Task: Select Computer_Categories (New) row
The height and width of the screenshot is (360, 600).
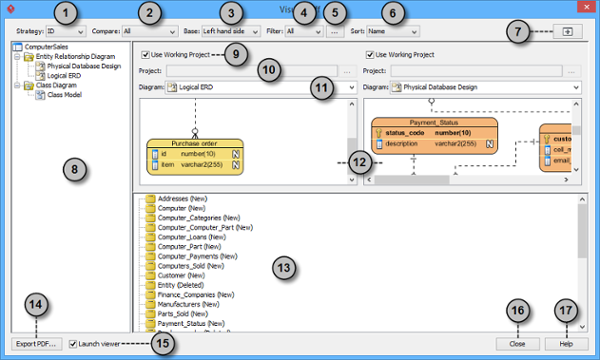Action: [199, 218]
